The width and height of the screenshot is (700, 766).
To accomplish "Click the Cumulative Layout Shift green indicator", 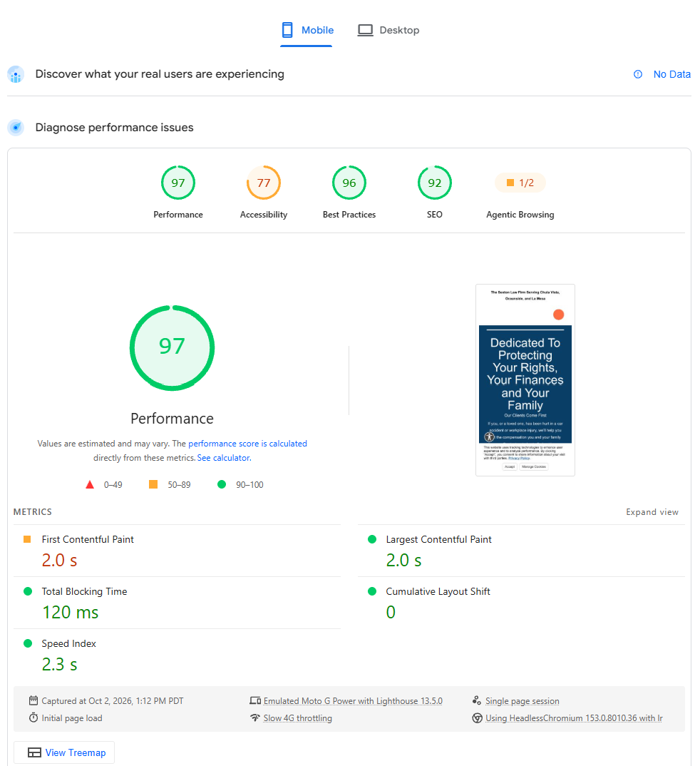I will pos(372,591).
